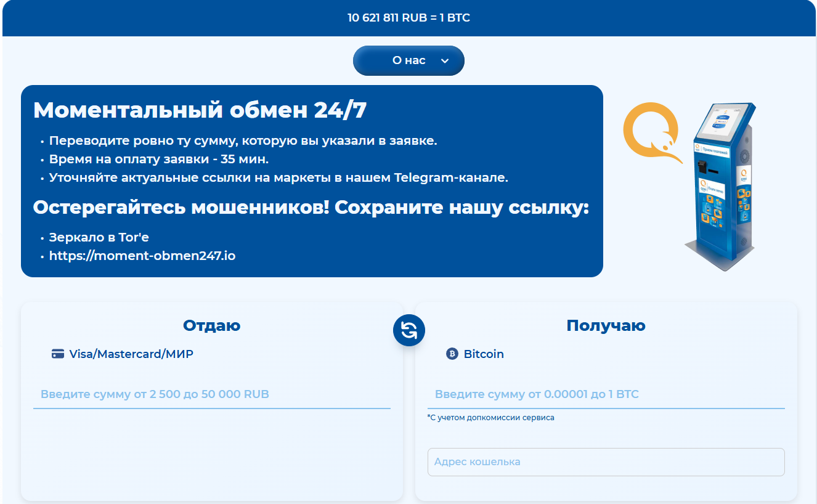Open the «Зеркало в Tor'е» link
The height and width of the screenshot is (504, 817).
click(x=99, y=237)
